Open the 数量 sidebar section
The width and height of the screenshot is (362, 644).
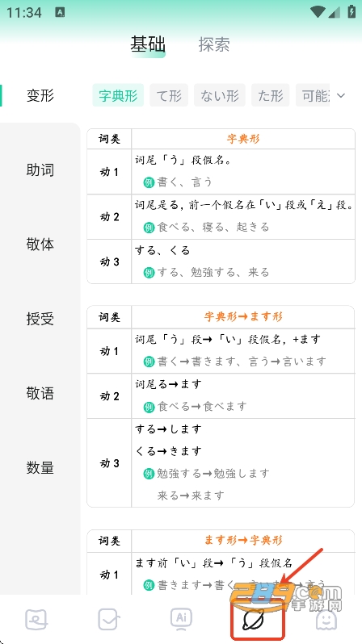click(40, 468)
